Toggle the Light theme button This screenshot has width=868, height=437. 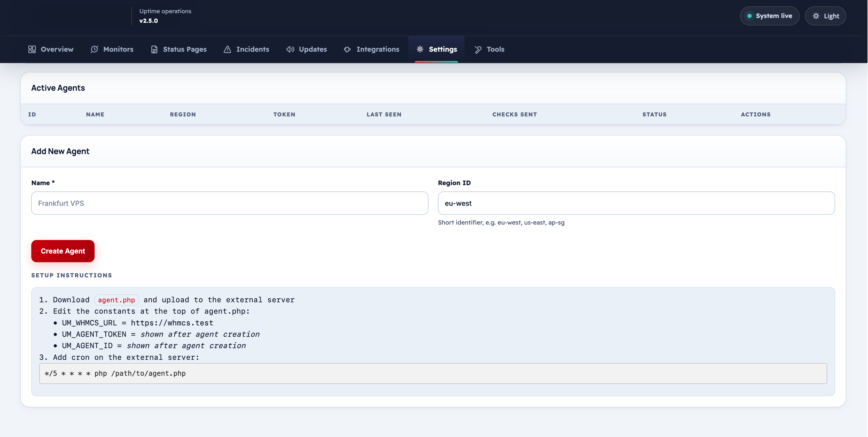[x=825, y=16]
